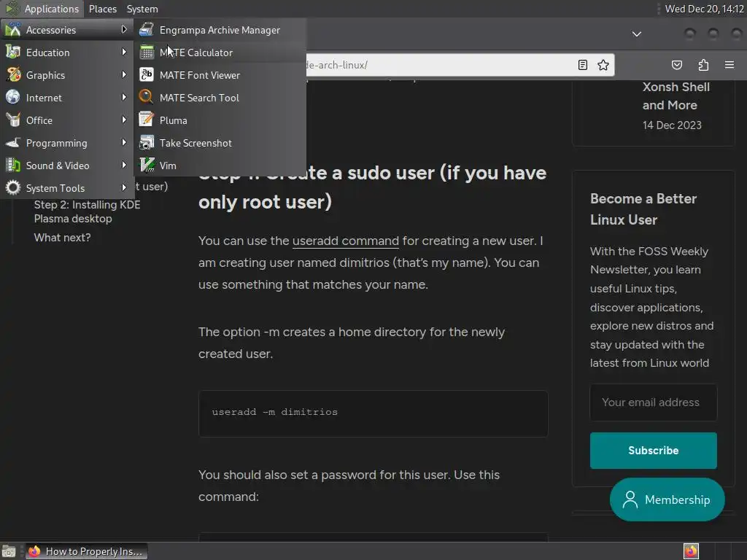The height and width of the screenshot is (560, 747).
Task: Expand the Internet submenu arrow
Action: click(x=124, y=97)
